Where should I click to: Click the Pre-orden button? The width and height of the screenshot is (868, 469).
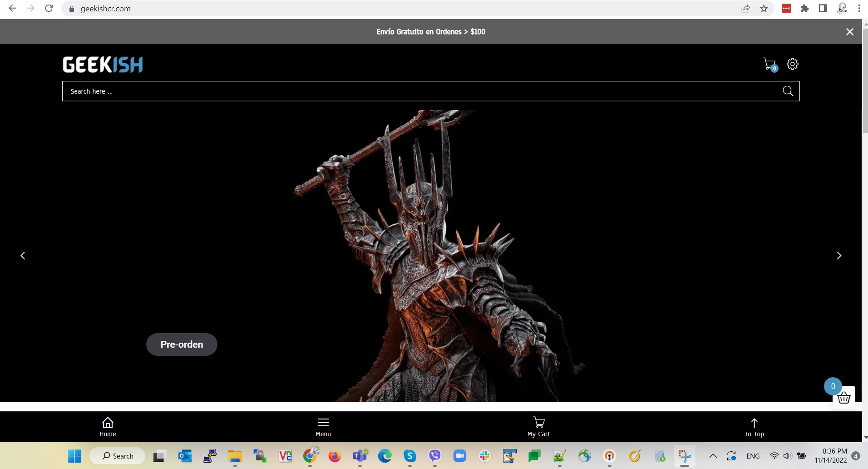[182, 344]
